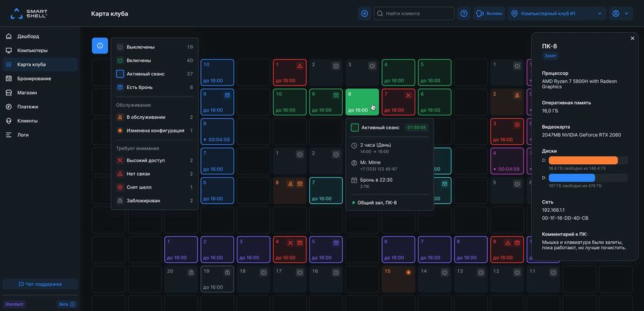Select В обслуживании legend row

[x=155, y=117]
